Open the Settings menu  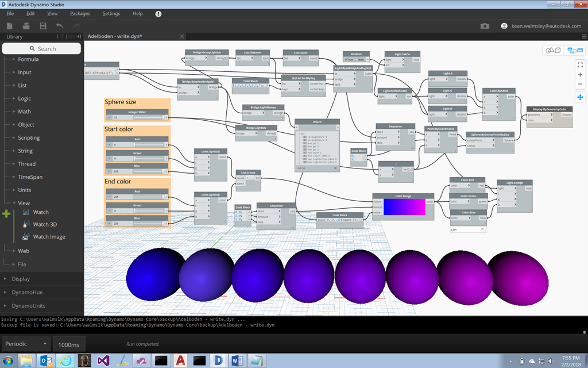(111, 13)
